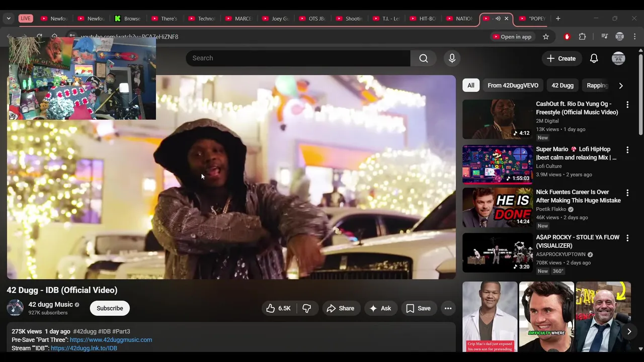Open a new browser tab
This screenshot has height=362, width=644.
click(x=558, y=19)
